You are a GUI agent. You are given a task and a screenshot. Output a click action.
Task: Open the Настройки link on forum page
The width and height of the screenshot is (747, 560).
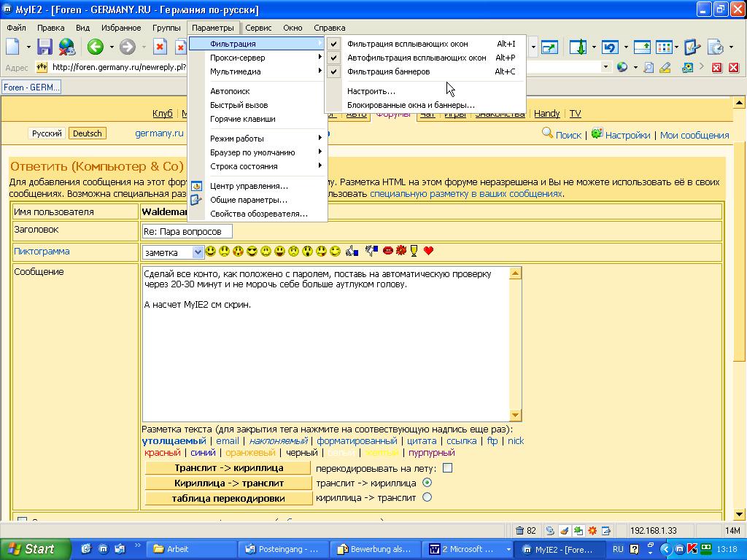(x=627, y=135)
